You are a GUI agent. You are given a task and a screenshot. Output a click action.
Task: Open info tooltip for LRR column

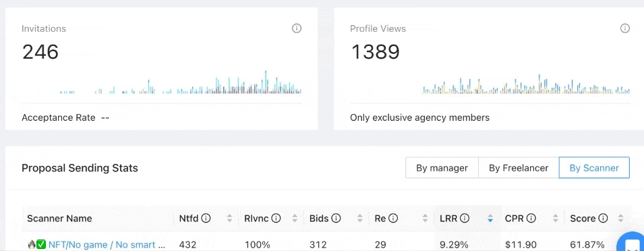tap(465, 219)
